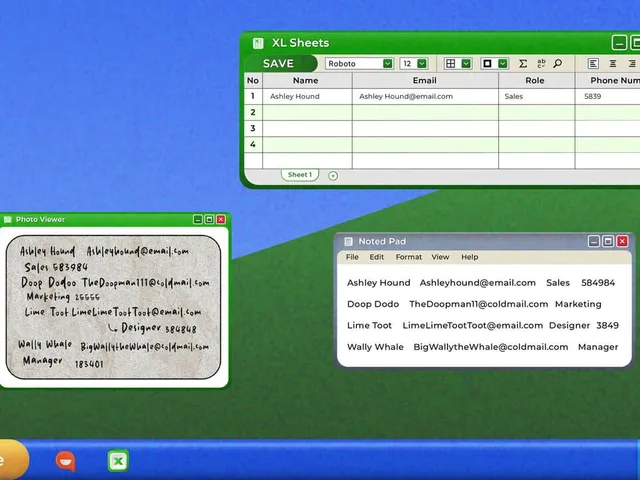This screenshot has width=640, height=480.
Task: Open the File menu in Noted Pad
Action: pyautogui.click(x=352, y=257)
